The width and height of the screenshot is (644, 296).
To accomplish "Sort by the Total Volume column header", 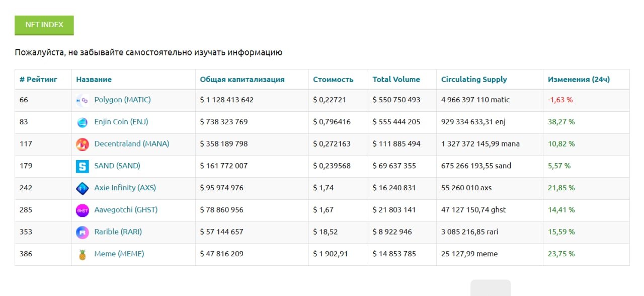I will pyautogui.click(x=396, y=80).
